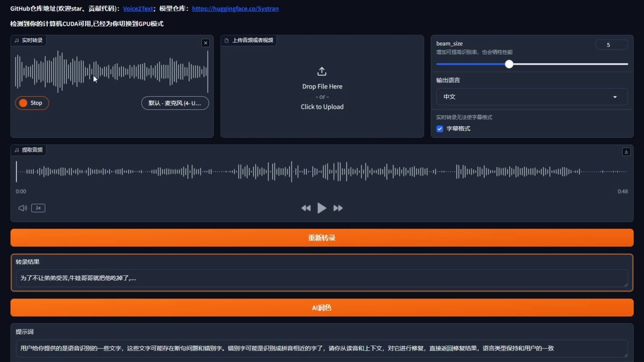The width and height of the screenshot is (644, 362).
Task: Mute the extracted audio volume
Action: tap(22, 208)
